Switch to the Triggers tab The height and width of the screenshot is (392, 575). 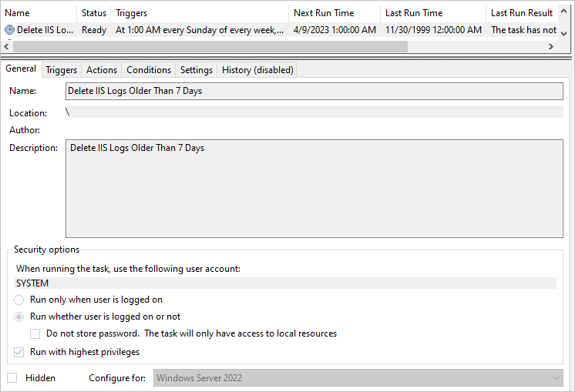(61, 70)
